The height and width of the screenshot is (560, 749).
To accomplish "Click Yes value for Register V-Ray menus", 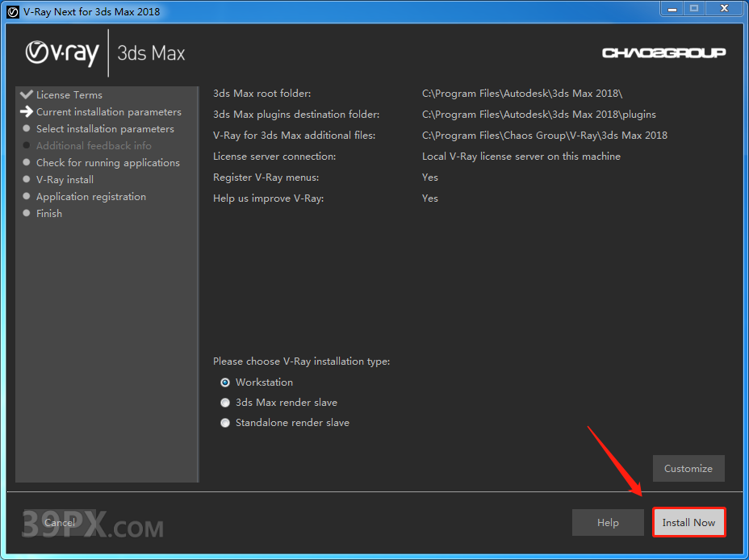I will pos(430,178).
